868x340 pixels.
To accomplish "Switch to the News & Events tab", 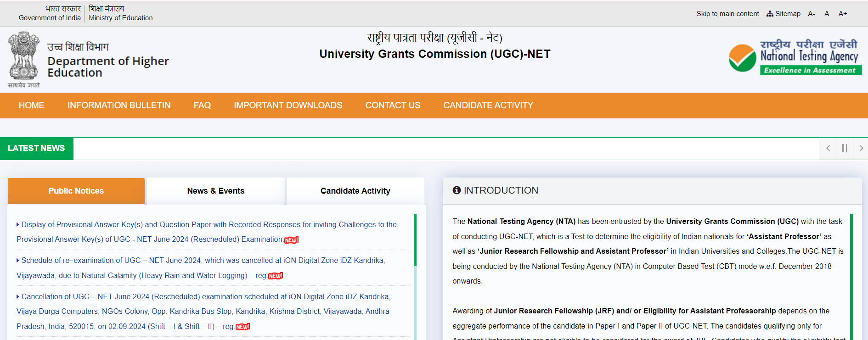I will tap(216, 191).
